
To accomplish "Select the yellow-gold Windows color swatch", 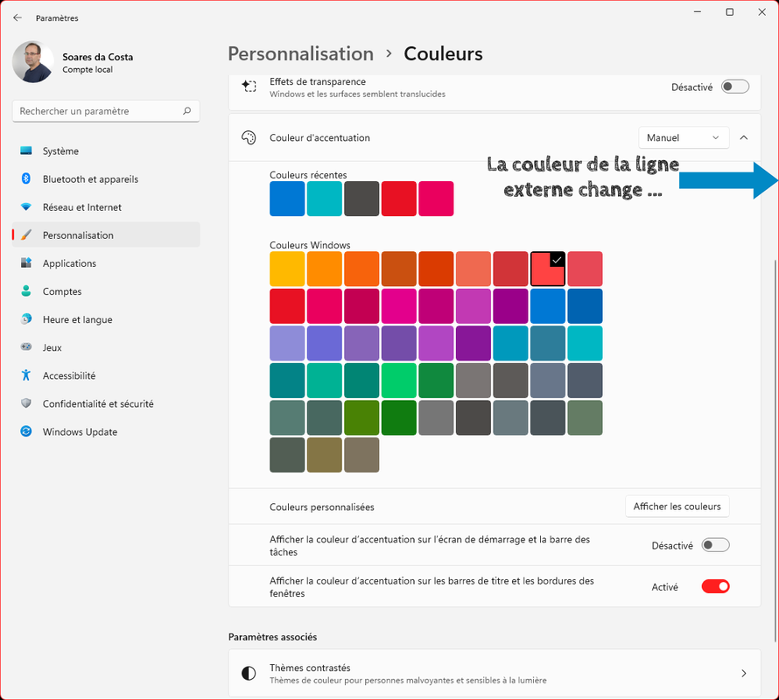I will click(287, 269).
